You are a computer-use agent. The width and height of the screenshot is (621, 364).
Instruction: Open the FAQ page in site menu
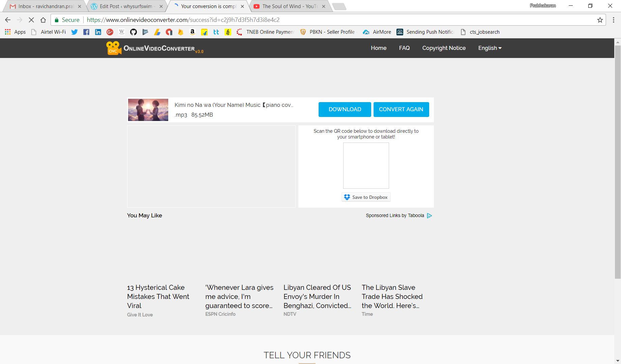404,48
